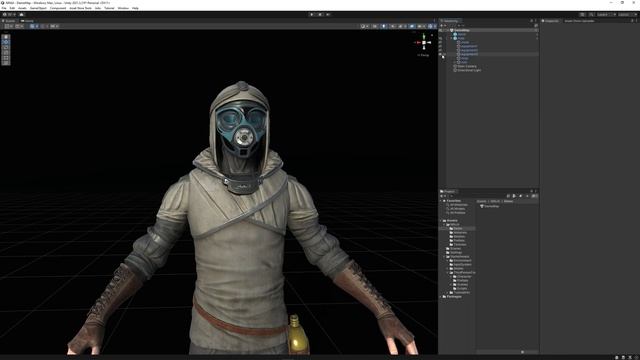Select the Rect tool in Scene overlay
640x360 pixels.
6,58
